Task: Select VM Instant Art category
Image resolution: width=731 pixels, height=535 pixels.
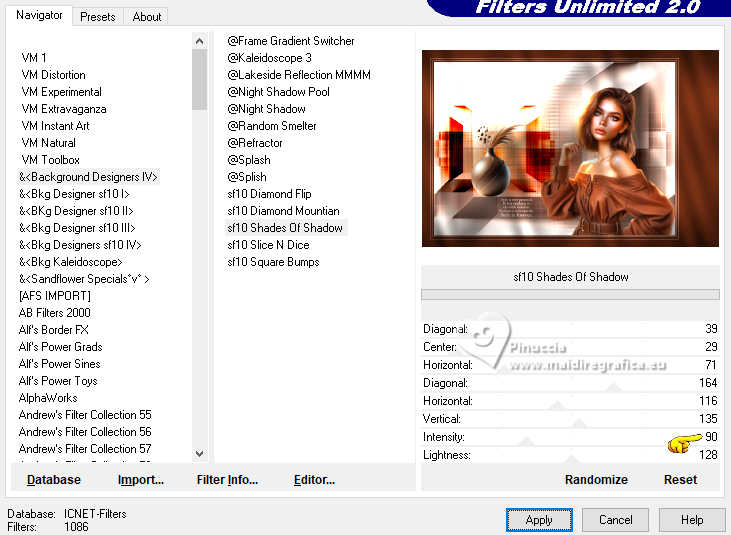Action: 55,126
